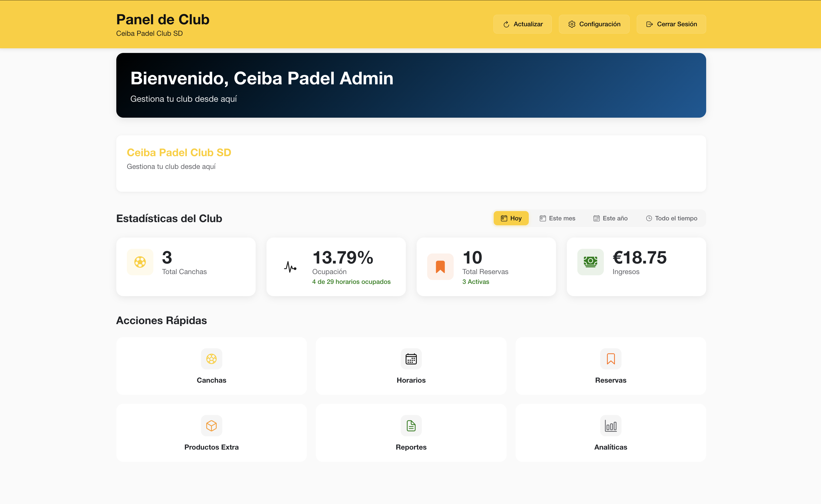Open the Horarios calendar icon
821x504 pixels.
(x=411, y=359)
